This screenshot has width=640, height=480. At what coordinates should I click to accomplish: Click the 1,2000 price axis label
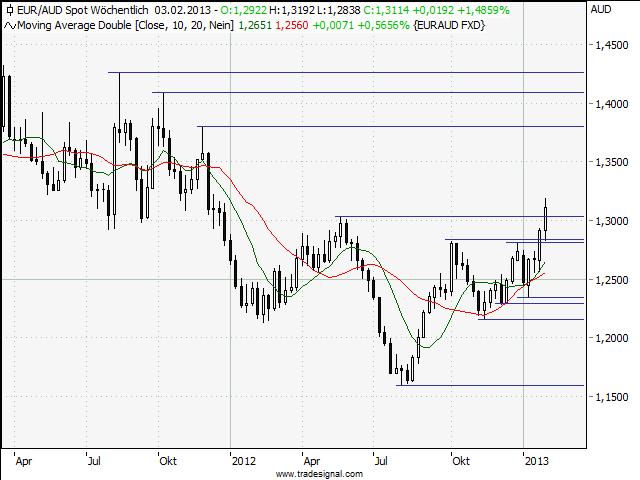pyautogui.click(x=612, y=338)
